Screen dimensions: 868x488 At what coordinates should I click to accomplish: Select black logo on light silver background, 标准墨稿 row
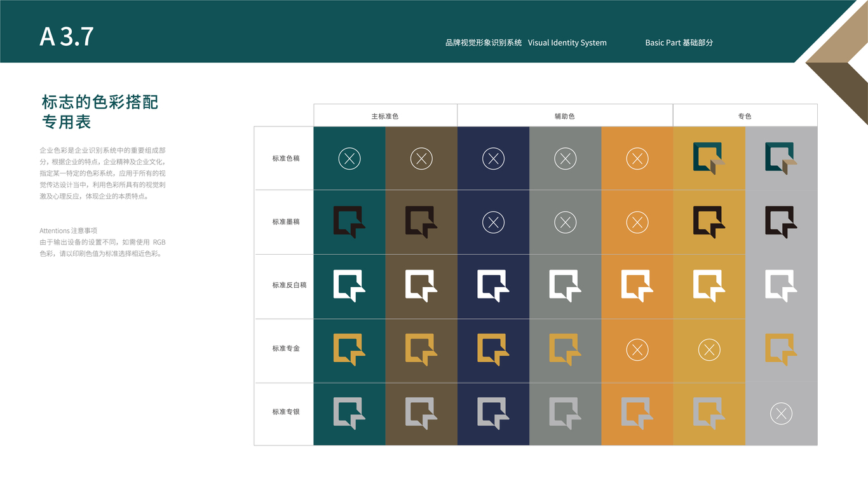click(x=782, y=222)
